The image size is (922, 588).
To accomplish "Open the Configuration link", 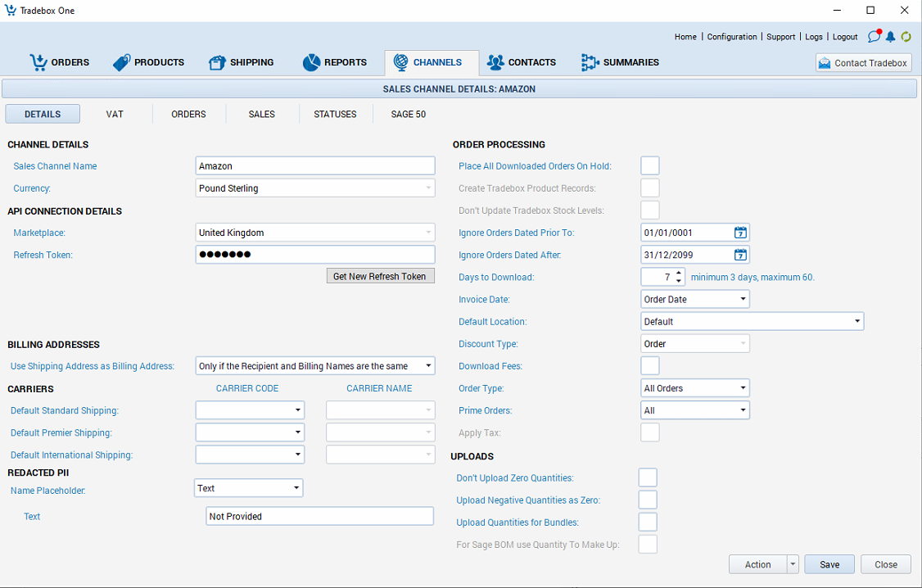I will click(x=732, y=37).
